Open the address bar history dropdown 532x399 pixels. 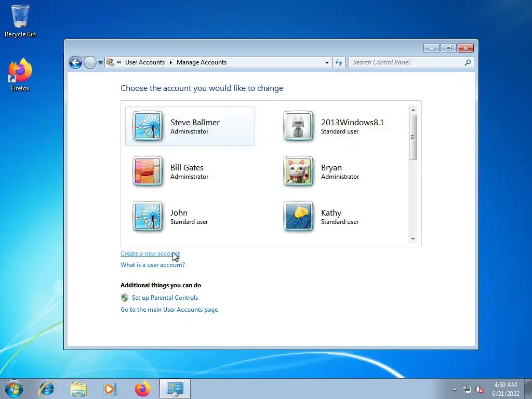tap(327, 62)
